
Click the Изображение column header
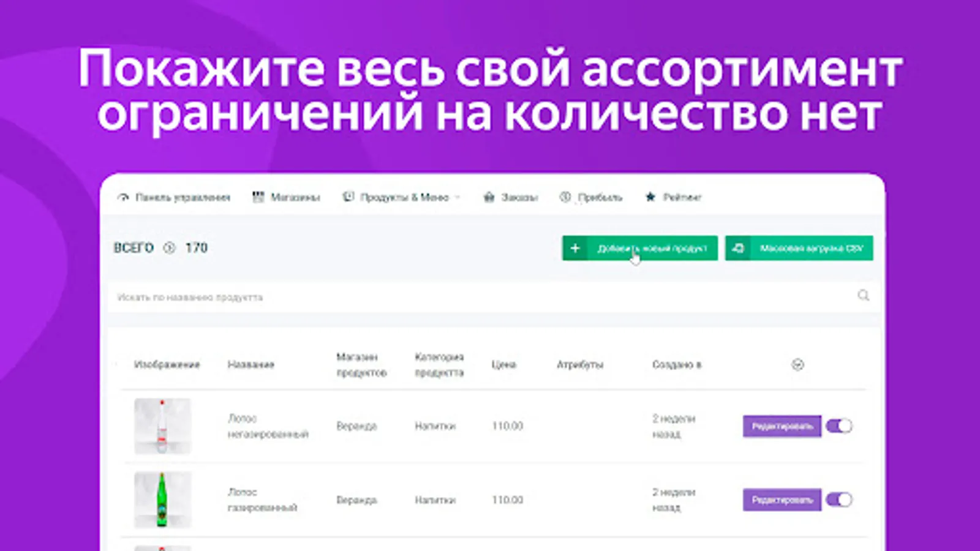point(167,365)
